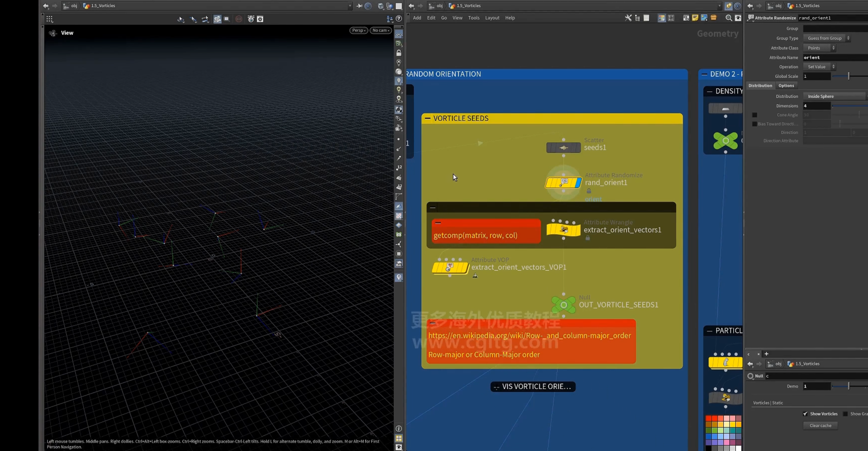Screen dimensions: 868x451
Task: Click the network editor search magnifier icon
Action: tap(728, 18)
